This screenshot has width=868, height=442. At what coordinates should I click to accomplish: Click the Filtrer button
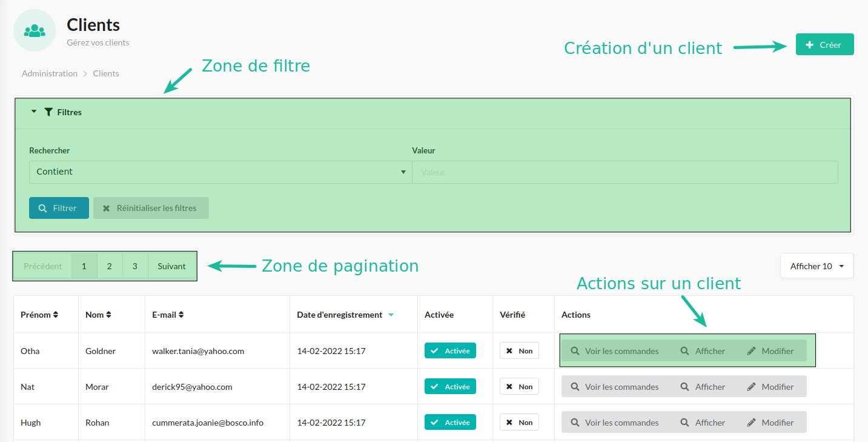click(x=59, y=208)
